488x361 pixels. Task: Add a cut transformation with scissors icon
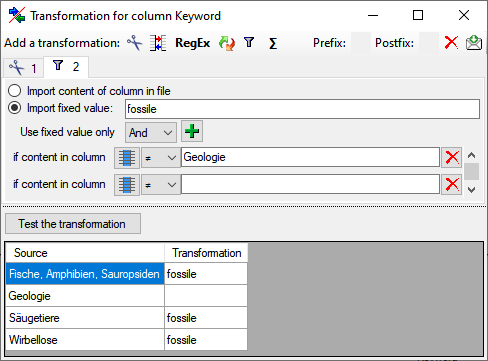pyautogui.click(x=135, y=43)
